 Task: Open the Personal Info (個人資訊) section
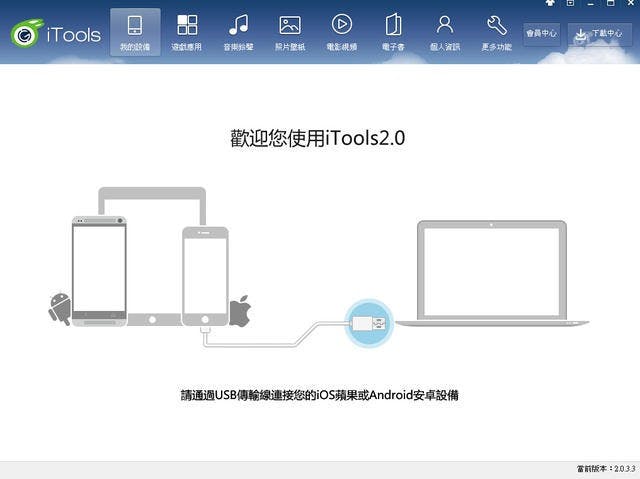(x=445, y=32)
